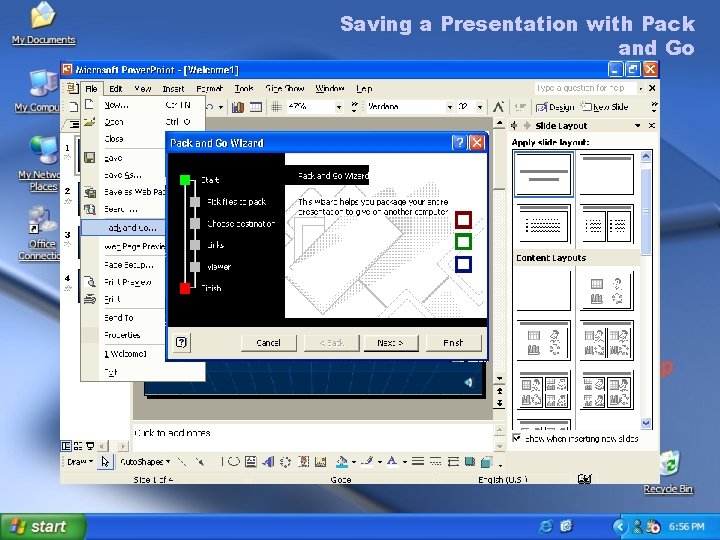
Task: Select the Title Slide layout thumbnail
Action: [x=543, y=174]
